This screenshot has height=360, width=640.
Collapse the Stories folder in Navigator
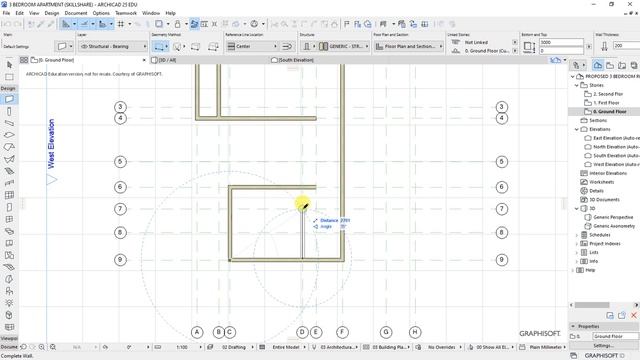pyautogui.click(x=576, y=85)
